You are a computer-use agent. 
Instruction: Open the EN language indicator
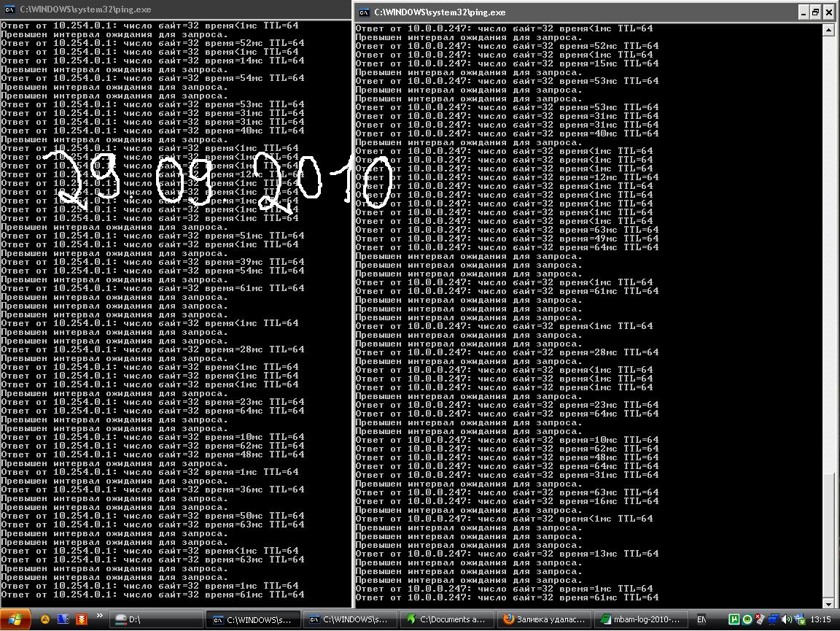coord(701,620)
